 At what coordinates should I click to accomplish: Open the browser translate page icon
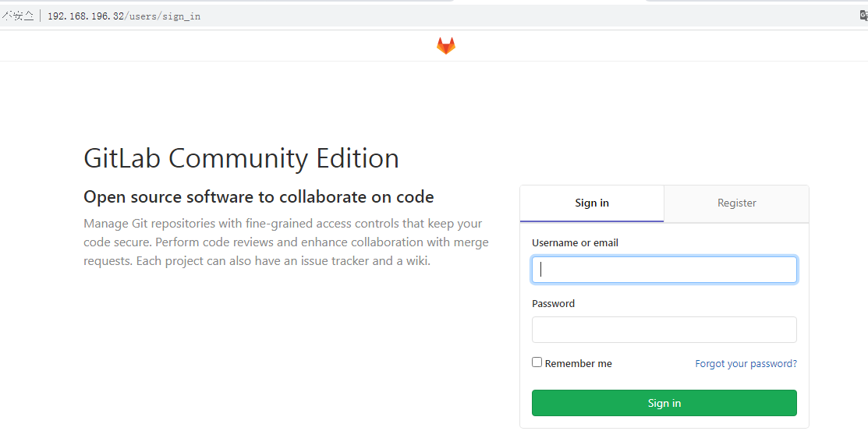(x=863, y=16)
